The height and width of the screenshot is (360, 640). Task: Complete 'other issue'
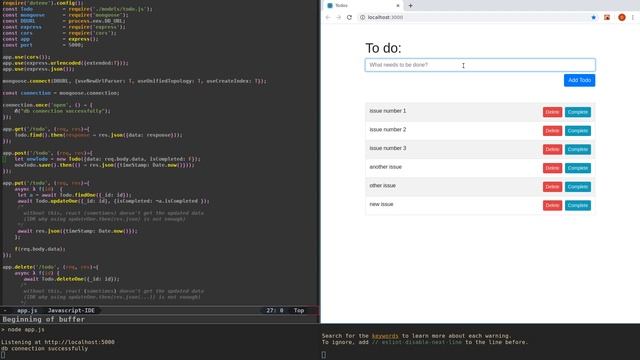[x=578, y=187]
